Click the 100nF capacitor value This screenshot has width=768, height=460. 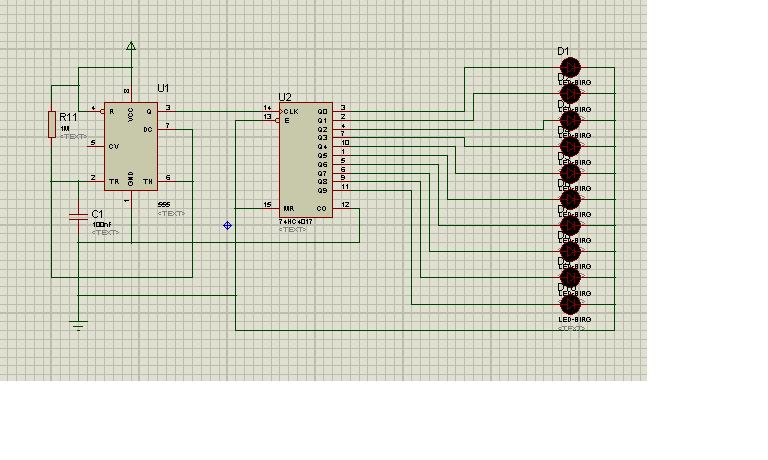click(x=102, y=224)
